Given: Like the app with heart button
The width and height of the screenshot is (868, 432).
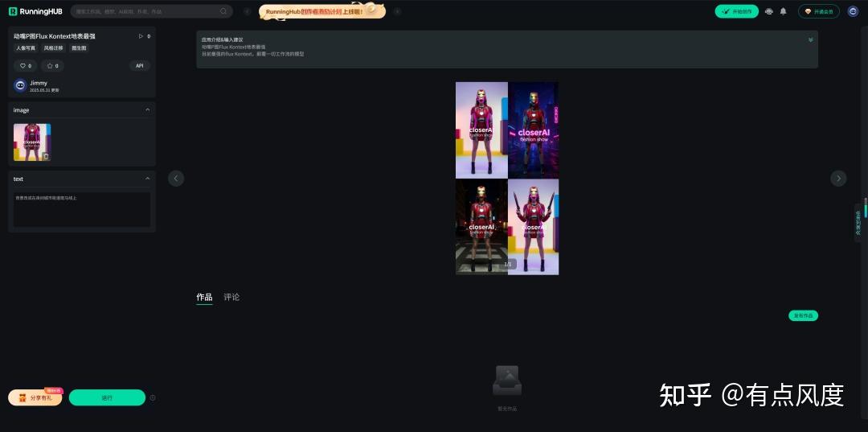Looking at the screenshot, I should coord(26,66).
